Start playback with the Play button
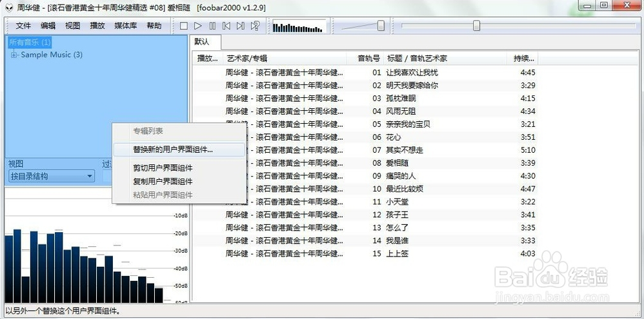This screenshot has height=319, width=644. point(198,26)
